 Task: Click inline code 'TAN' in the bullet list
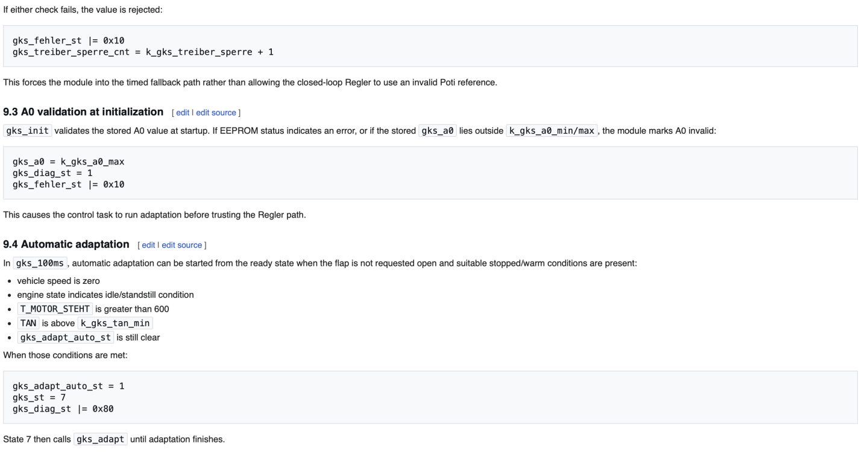point(28,323)
